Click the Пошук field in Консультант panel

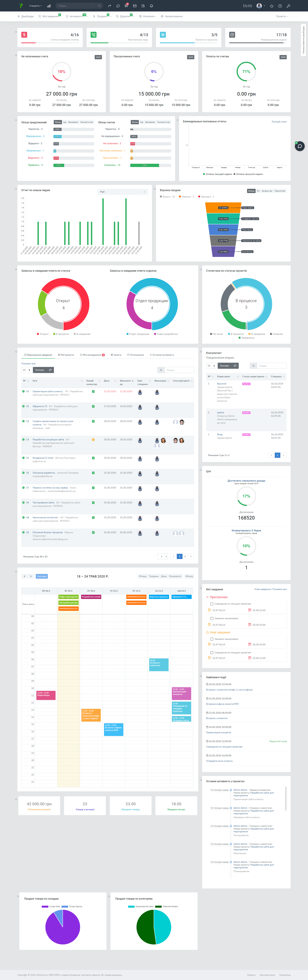272,366
